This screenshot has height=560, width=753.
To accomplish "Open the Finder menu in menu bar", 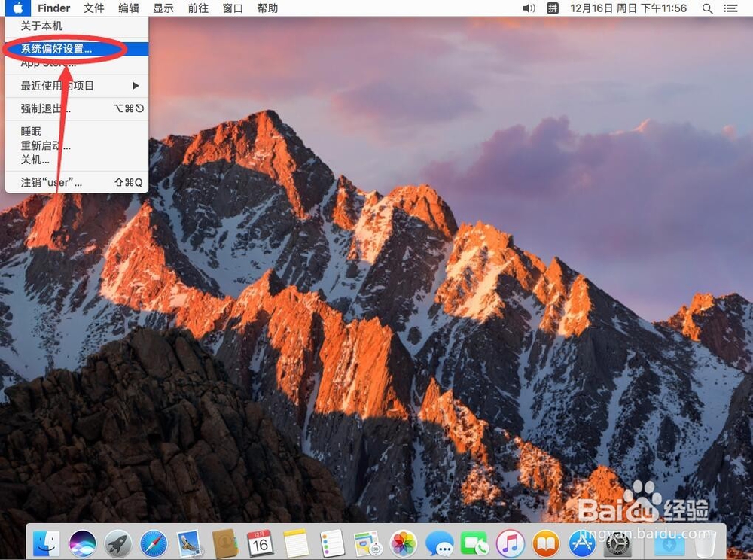I will (53, 8).
